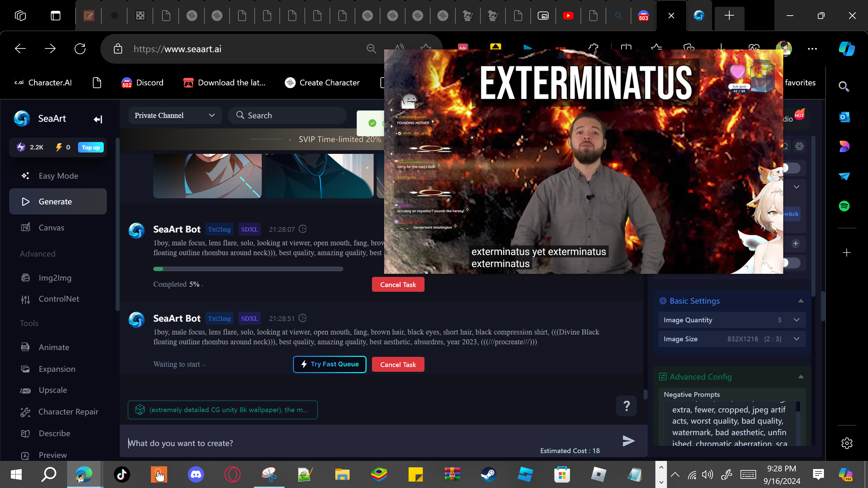Viewport: 868px width, 488px height.
Task: Click the plus icon in the right panel
Action: pyautogui.click(x=796, y=244)
